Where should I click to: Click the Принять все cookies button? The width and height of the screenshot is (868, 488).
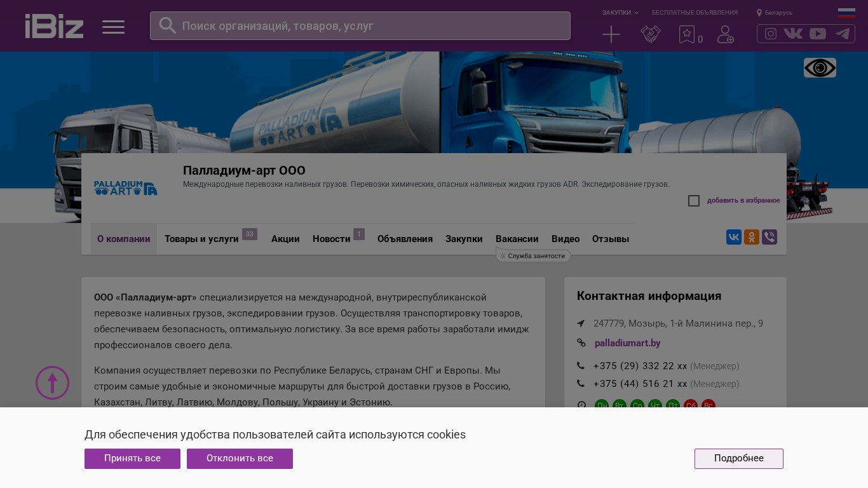pos(132,459)
